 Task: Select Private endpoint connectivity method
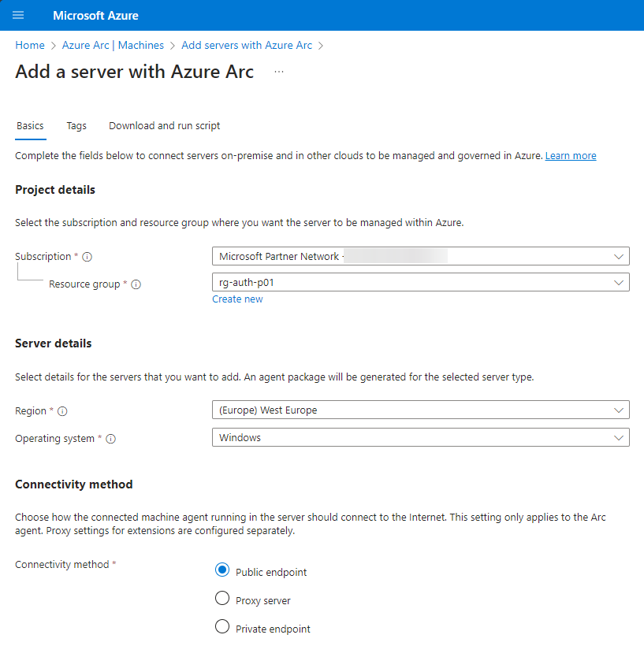tap(222, 627)
